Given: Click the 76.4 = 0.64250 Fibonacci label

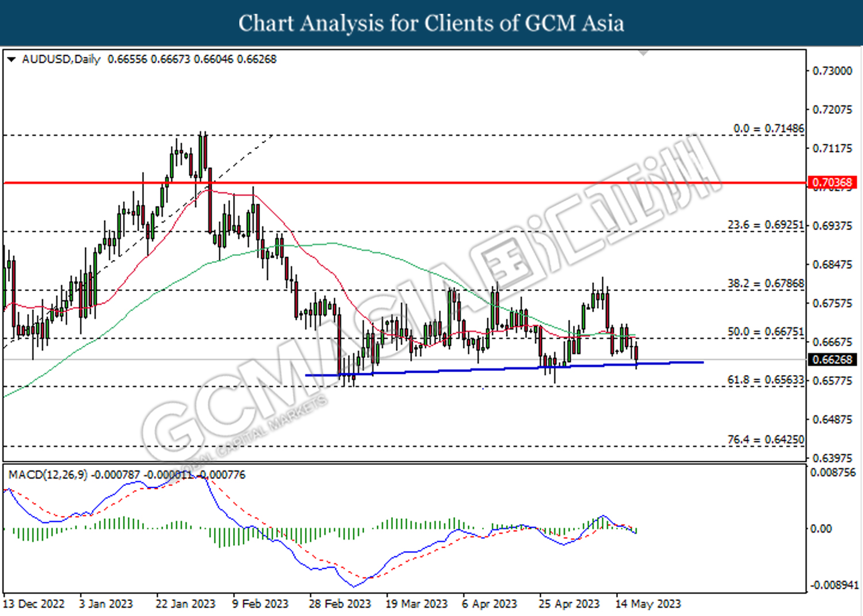Looking at the screenshot, I should tap(765, 439).
